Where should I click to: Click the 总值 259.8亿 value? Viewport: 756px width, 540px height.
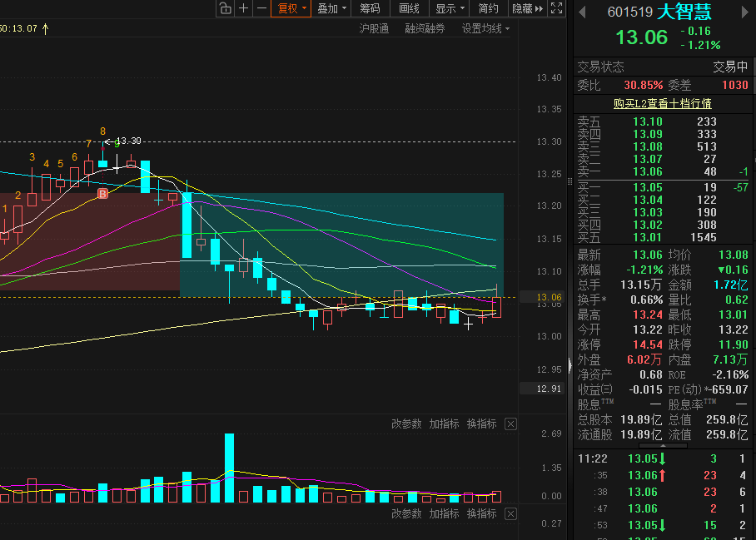click(x=727, y=420)
